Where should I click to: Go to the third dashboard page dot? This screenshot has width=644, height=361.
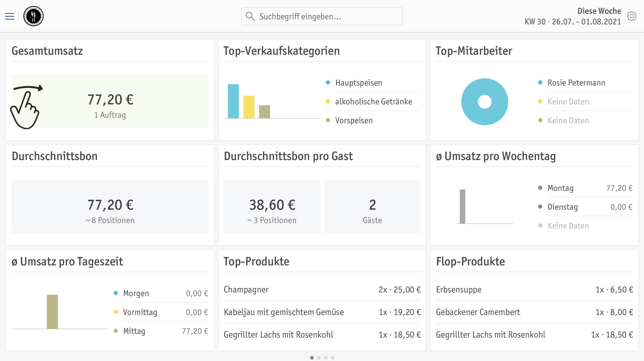(x=325, y=358)
